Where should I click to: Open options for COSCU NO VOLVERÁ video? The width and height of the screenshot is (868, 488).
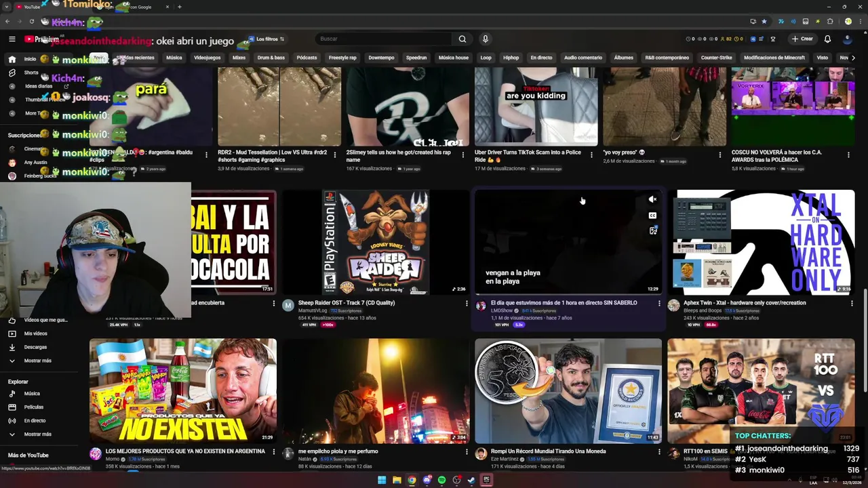pyautogui.click(x=848, y=155)
